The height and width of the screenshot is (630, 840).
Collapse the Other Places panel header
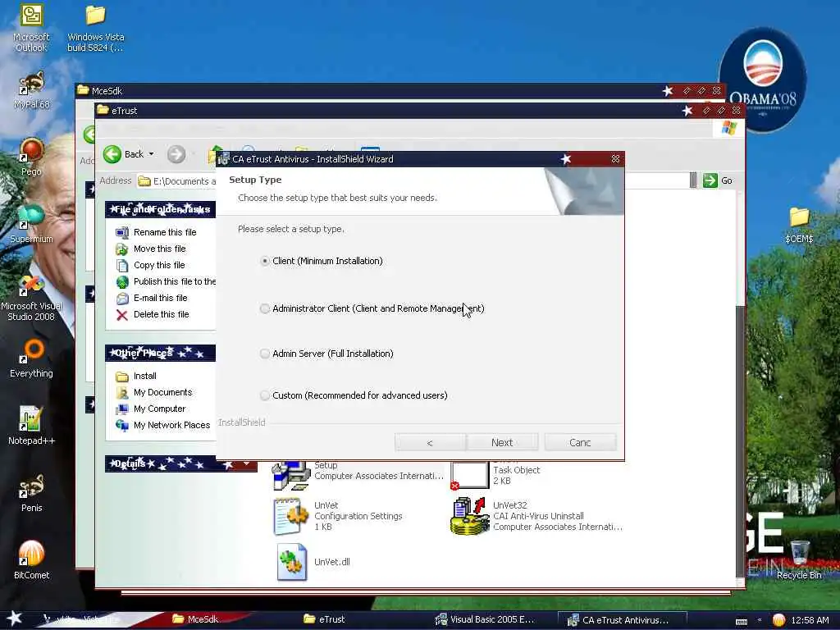[160, 353]
